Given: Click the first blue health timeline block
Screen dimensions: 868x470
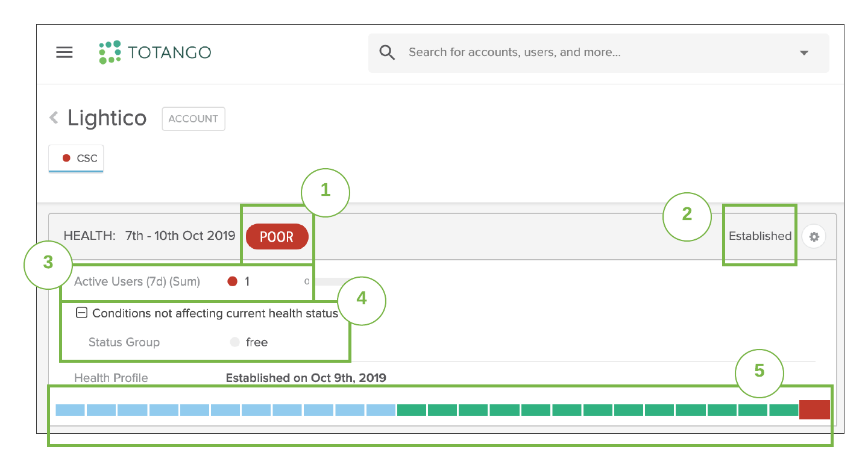Looking at the screenshot, I should [x=70, y=410].
